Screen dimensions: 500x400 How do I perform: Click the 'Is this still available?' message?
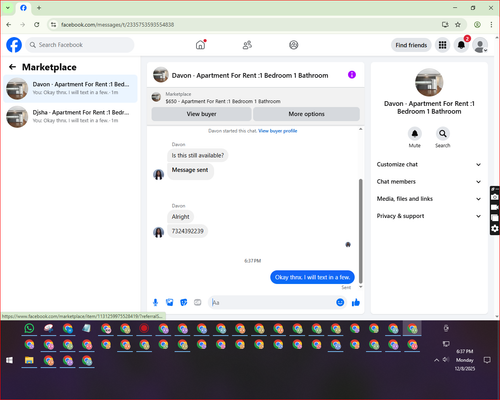pyautogui.click(x=198, y=155)
